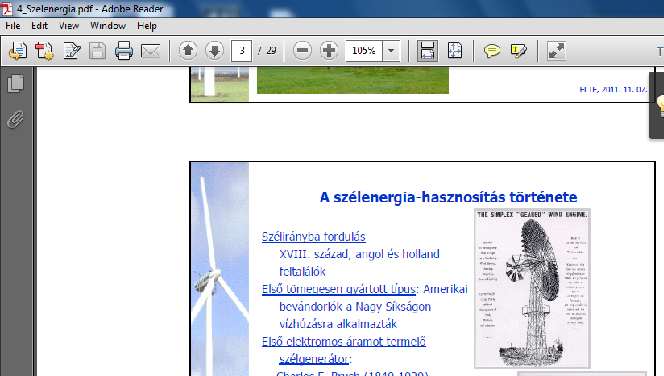Click the send by email envelope icon
664x376 pixels.
(x=150, y=51)
